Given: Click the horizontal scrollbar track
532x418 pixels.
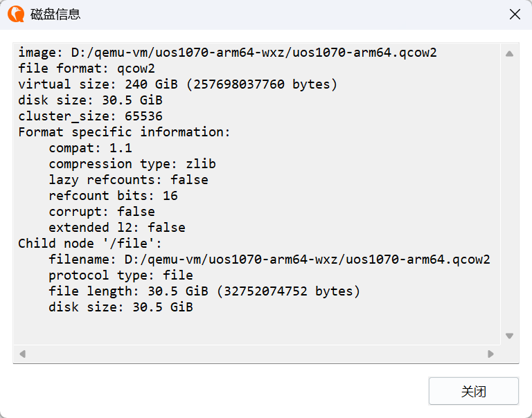Looking at the screenshot, I should pos(256,354).
